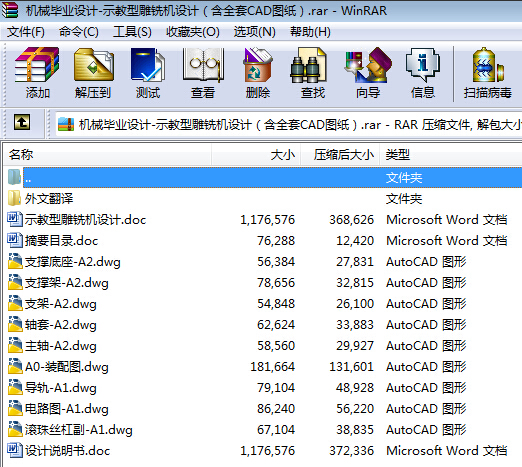The height and width of the screenshot is (467, 522).
Task: Select file name A0-装配图.dwg
Action: click(x=67, y=367)
